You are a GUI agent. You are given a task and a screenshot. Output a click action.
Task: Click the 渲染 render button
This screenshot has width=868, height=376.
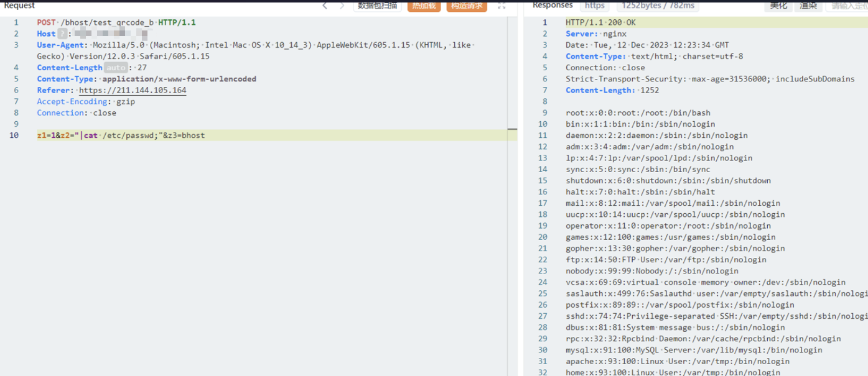[808, 6]
